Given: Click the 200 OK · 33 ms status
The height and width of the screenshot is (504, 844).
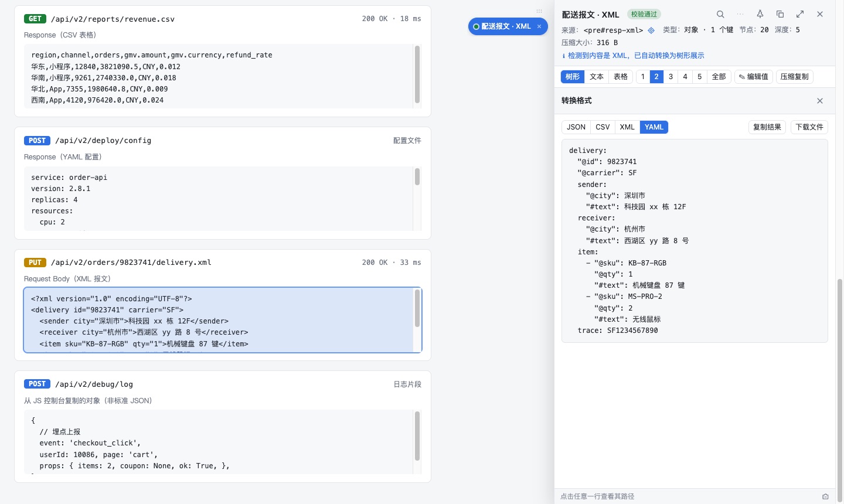Looking at the screenshot, I should coord(392,263).
